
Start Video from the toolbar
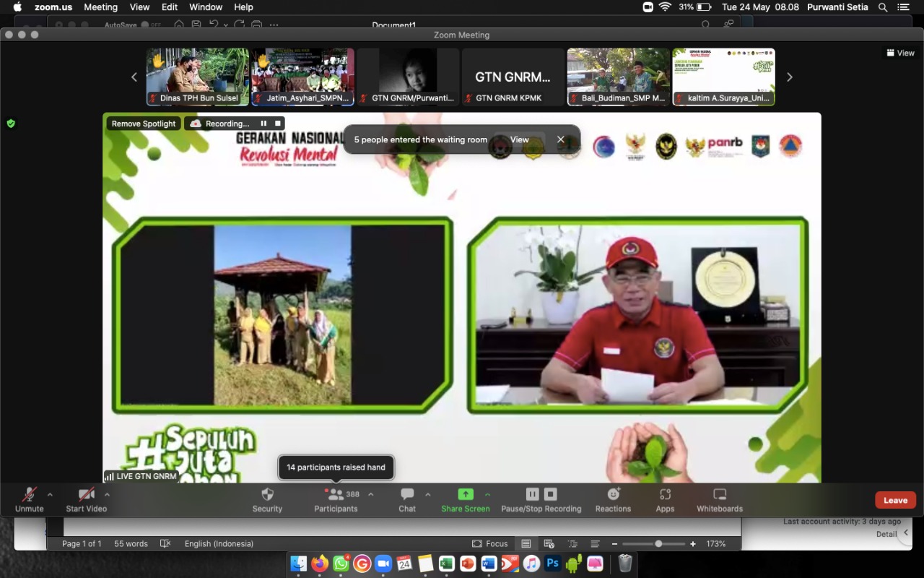coord(86,495)
